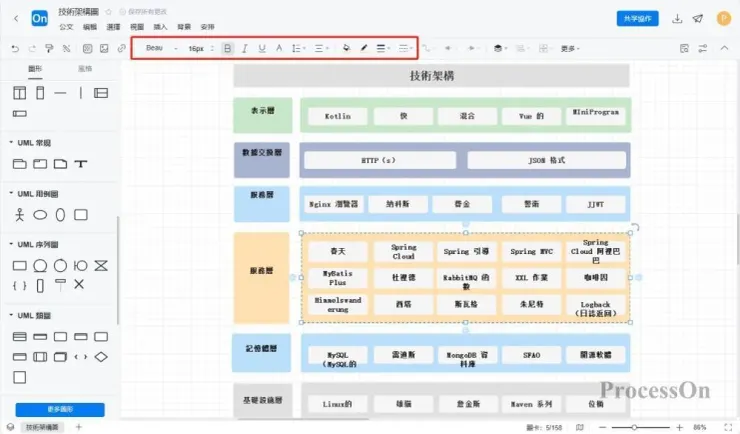This screenshot has width=740, height=434.
Task: Open the orange user avatar
Action: coord(723,18)
